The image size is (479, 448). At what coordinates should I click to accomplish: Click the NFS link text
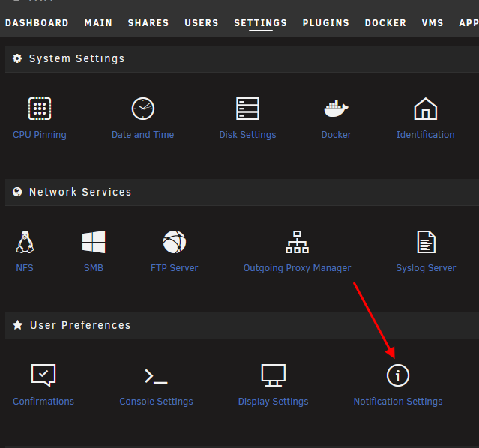[25, 268]
